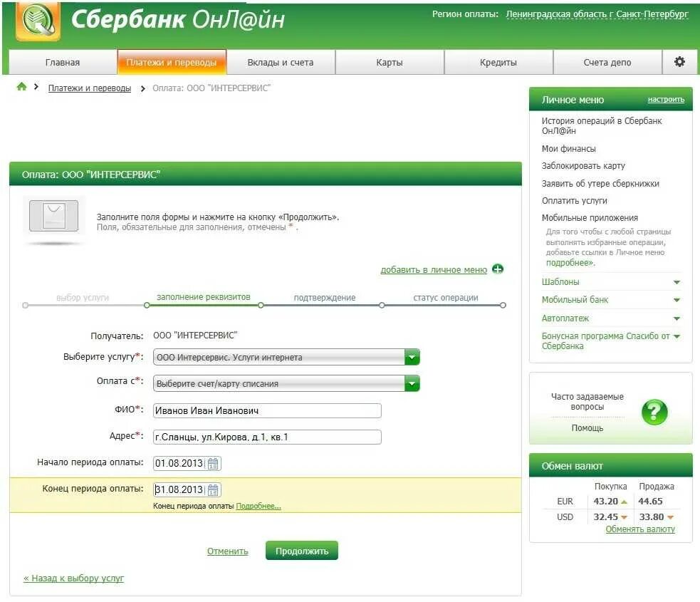The height and width of the screenshot is (602, 700).
Task: Click the Начало периода оплаты date field
Action: click(179, 464)
